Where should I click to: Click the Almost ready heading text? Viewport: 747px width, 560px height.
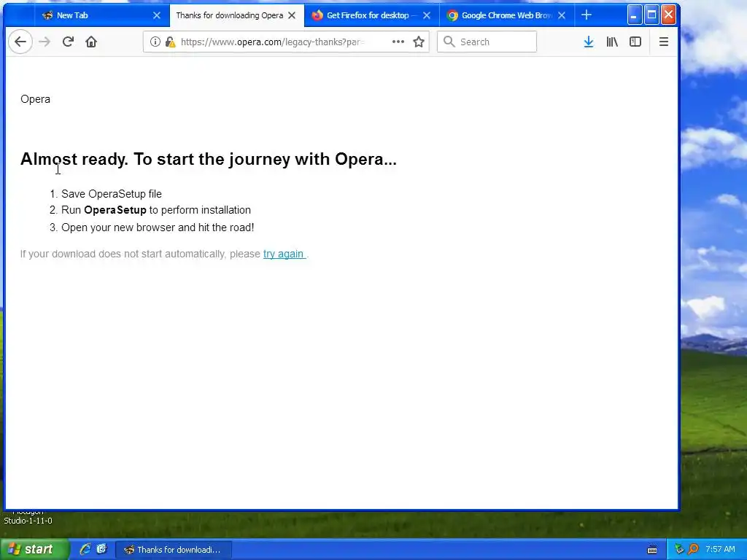208,159
